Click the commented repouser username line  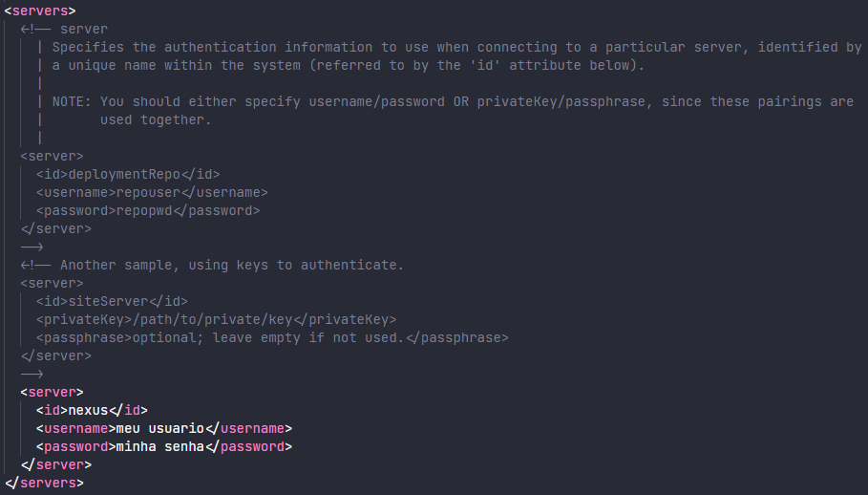tap(152, 193)
